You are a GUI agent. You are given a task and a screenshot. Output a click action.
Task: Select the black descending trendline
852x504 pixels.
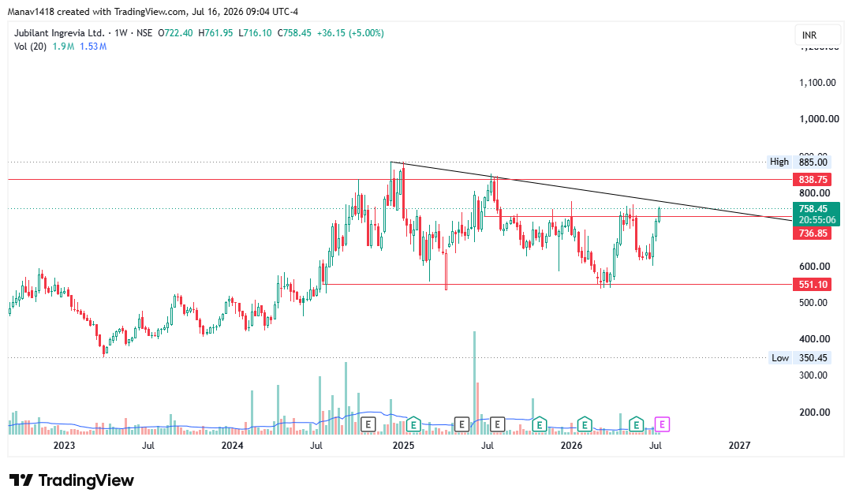pyautogui.click(x=592, y=191)
